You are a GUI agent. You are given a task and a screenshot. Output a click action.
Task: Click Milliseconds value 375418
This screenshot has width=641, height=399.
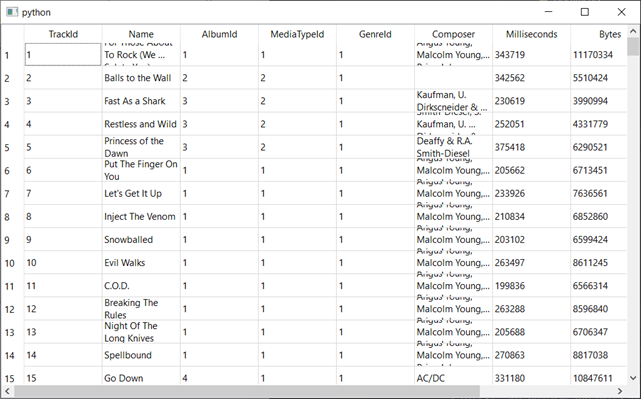tap(531, 147)
